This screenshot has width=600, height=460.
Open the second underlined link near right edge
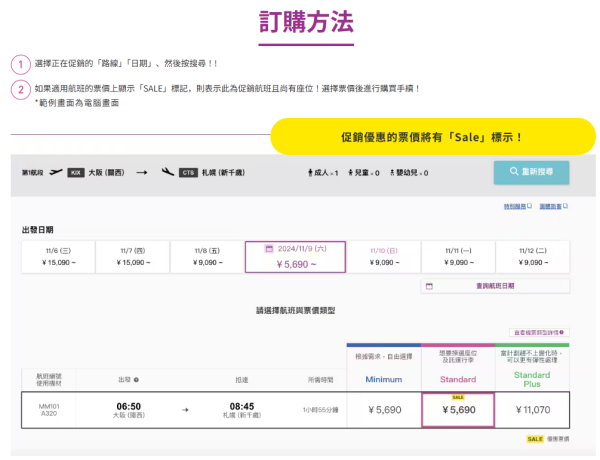(553, 206)
